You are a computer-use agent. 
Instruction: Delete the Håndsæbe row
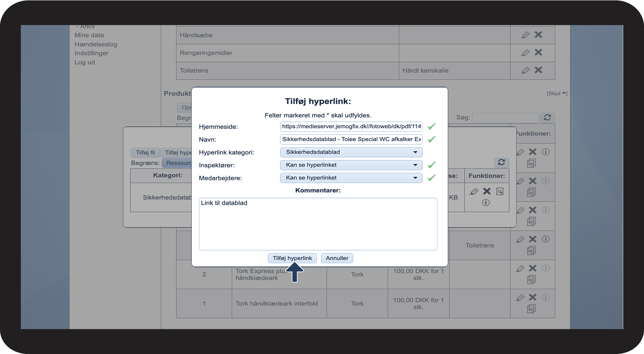[x=538, y=35]
